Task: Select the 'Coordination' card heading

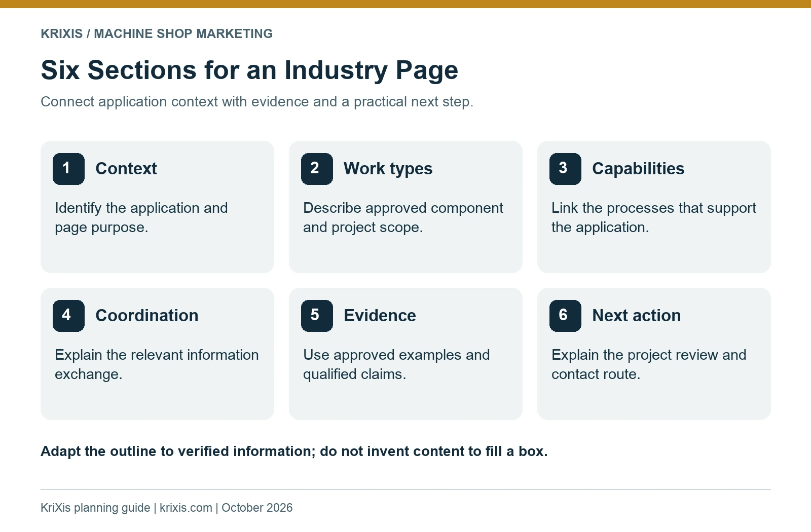Action: (147, 316)
